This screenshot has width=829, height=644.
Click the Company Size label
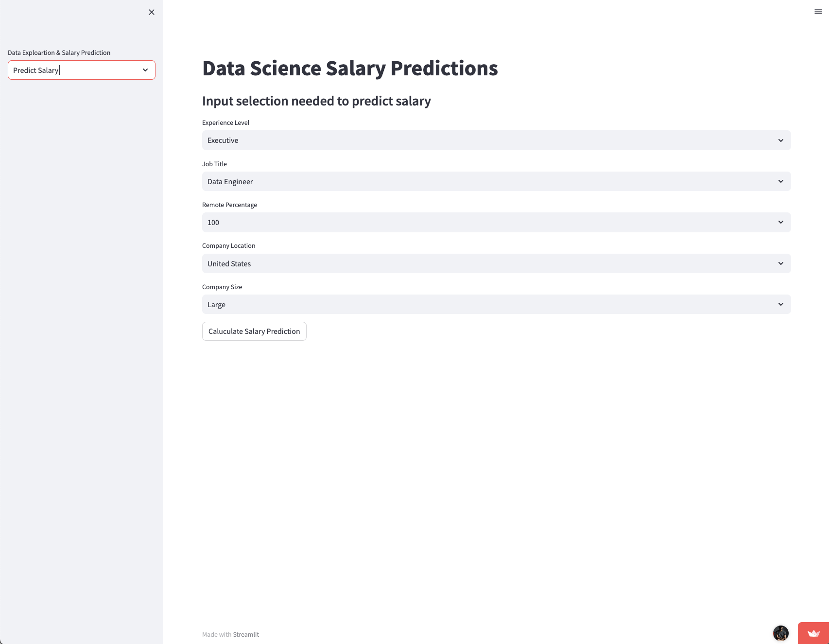[x=222, y=287]
